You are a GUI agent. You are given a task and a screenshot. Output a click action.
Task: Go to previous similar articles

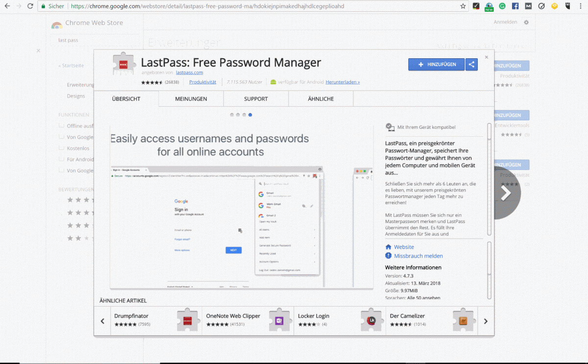point(102,321)
